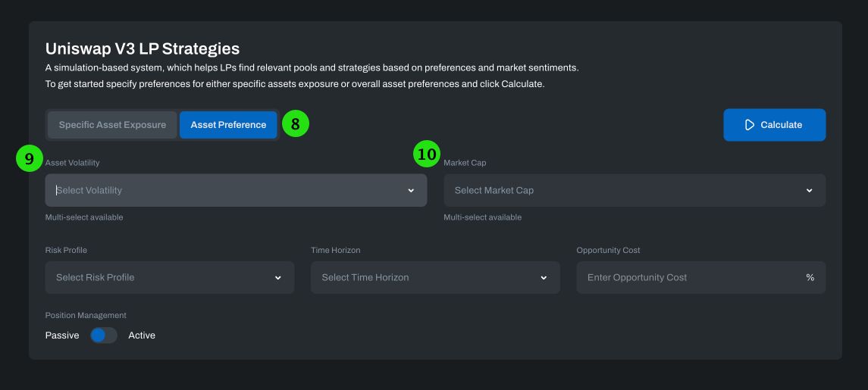Click the Position Management label
This screenshot has height=390, width=868.
click(86, 315)
